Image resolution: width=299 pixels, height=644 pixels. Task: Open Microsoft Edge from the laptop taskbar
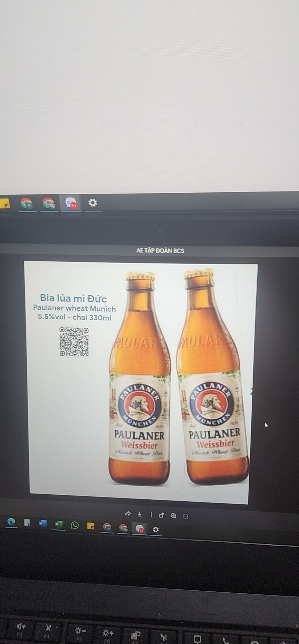(11, 522)
